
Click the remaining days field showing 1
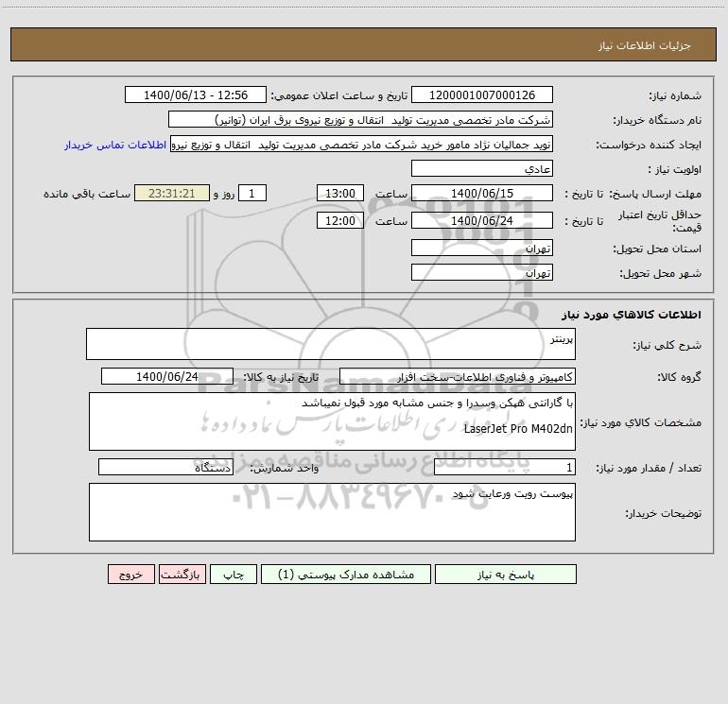point(252,193)
